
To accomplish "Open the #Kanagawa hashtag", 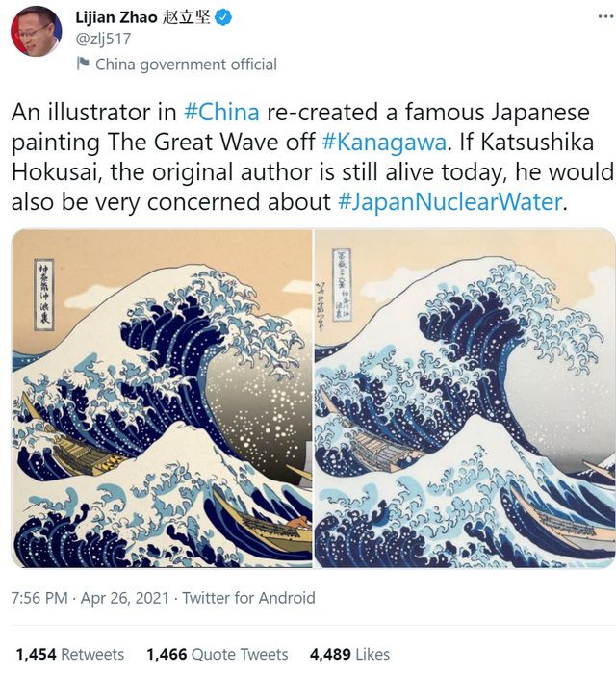I will pyautogui.click(x=384, y=143).
